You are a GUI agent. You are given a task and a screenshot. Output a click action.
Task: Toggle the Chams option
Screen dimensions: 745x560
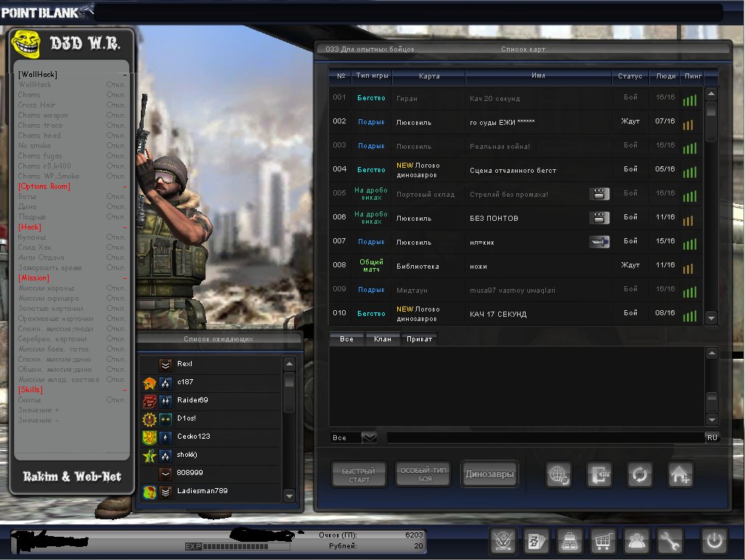pos(72,94)
